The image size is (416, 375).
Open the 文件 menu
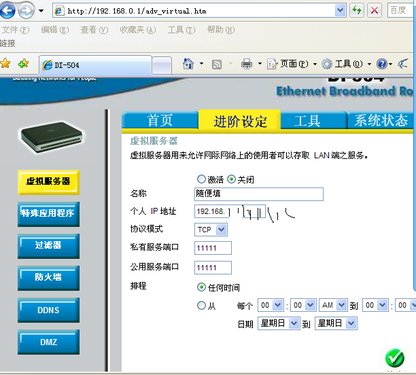15,30
